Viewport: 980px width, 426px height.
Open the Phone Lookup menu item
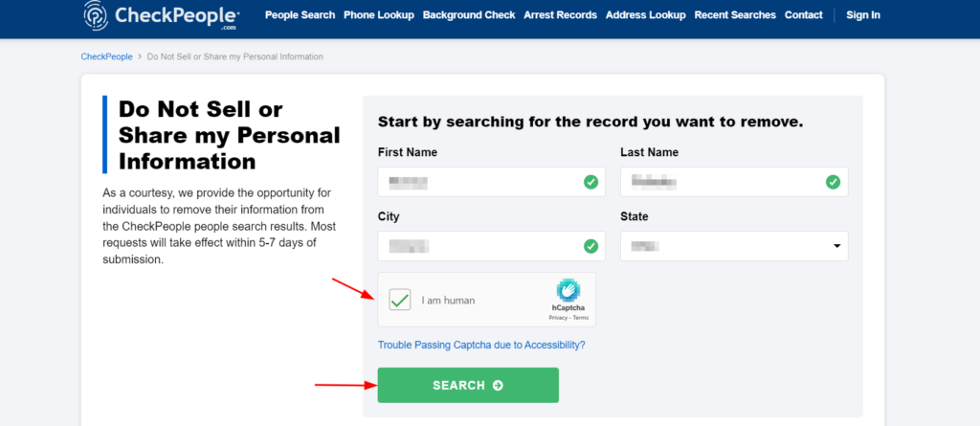(x=379, y=15)
